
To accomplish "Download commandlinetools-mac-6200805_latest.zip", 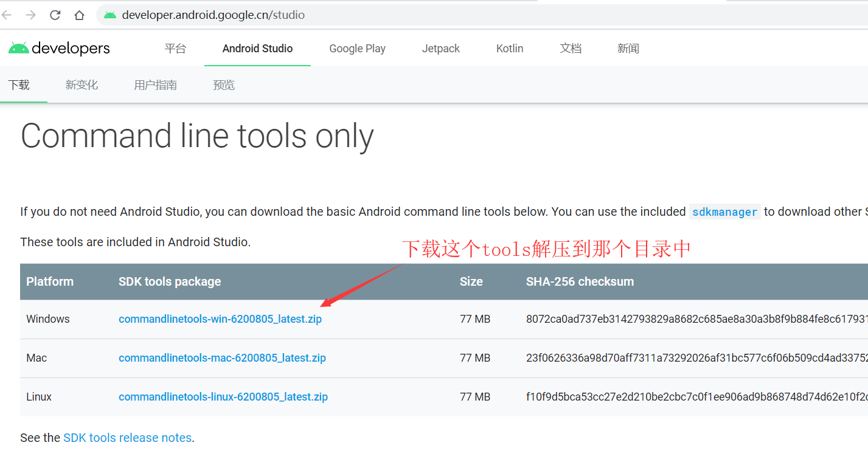I will [222, 358].
